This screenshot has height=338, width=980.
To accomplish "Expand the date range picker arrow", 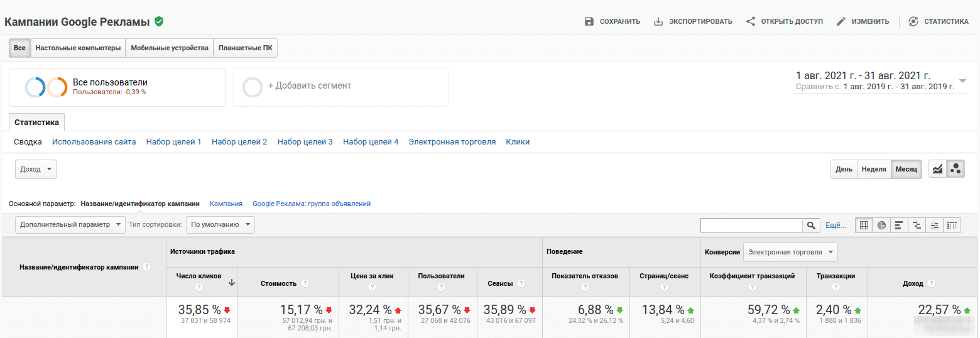I will [x=962, y=81].
